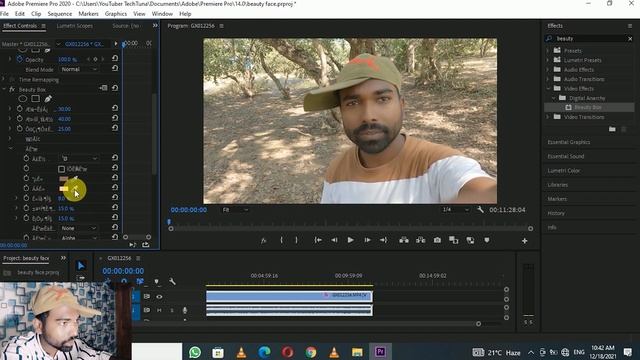Toggle stopwatch for the 25.00 parameter
This screenshot has width=640, height=360.
point(20,128)
